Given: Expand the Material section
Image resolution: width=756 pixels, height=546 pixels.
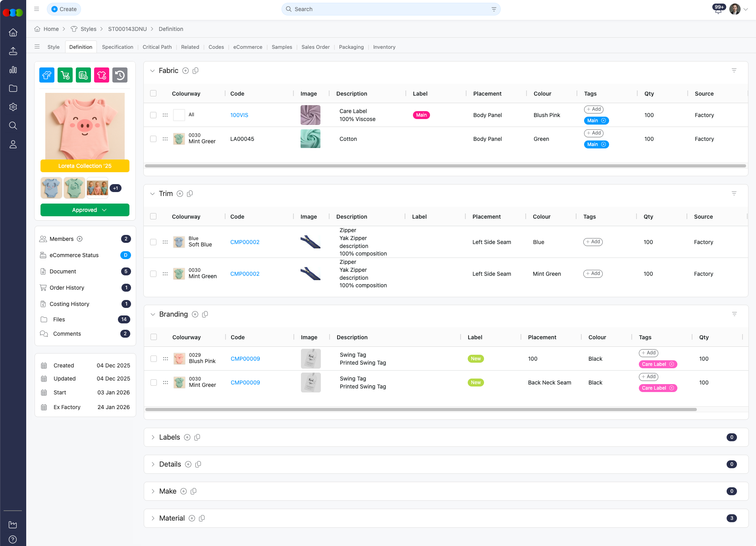Looking at the screenshot, I should pyautogui.click(x=153, y=518).
